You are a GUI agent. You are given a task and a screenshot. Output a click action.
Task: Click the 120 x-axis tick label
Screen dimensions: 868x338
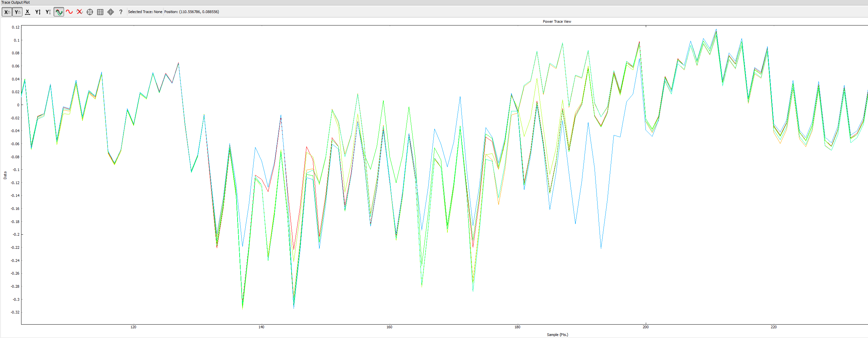click(133, 327)
